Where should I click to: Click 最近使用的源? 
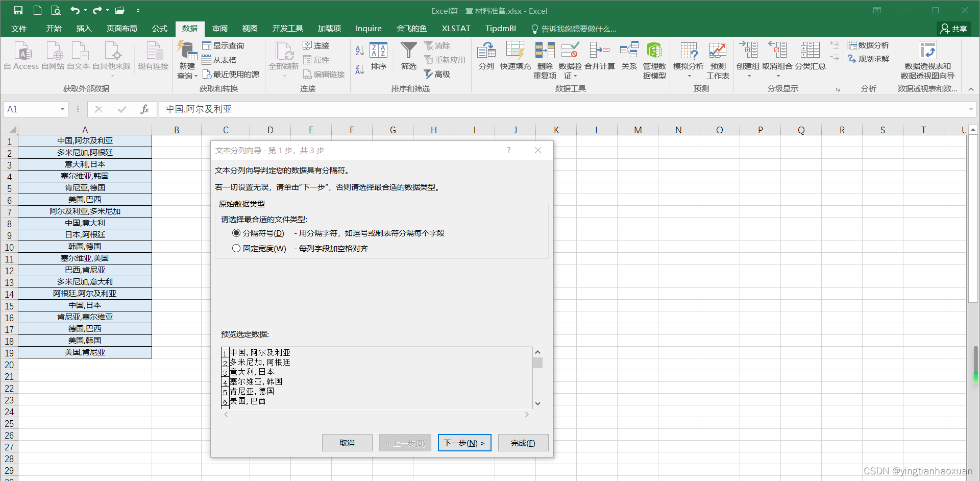click(x=231, y=75)
